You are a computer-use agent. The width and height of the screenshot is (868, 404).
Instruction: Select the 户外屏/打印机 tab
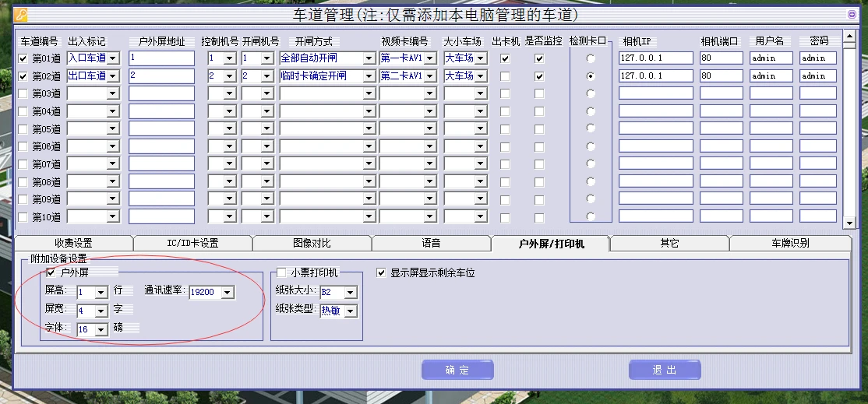(x=551, y=243)
